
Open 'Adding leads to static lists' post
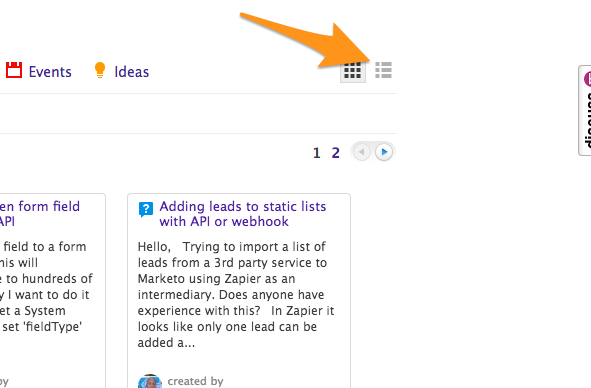point(243,214)
